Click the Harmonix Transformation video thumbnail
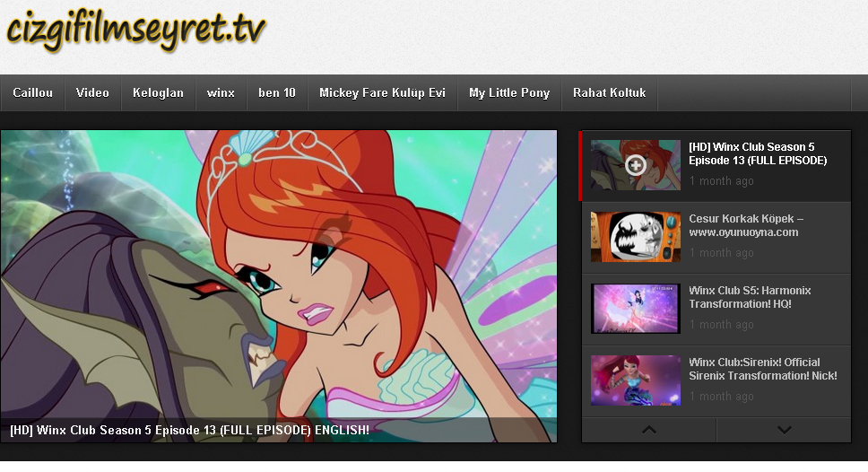The height and width of the screenshot is (472, 868). click(x=635, y=309)
